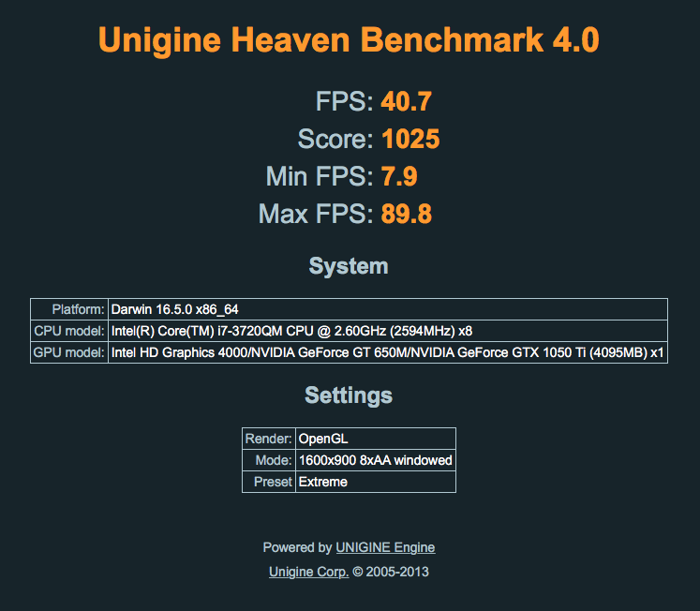700x611 pixels.
Task: Click the © 2005-2013 copyright text
Action: click(391, 572)
